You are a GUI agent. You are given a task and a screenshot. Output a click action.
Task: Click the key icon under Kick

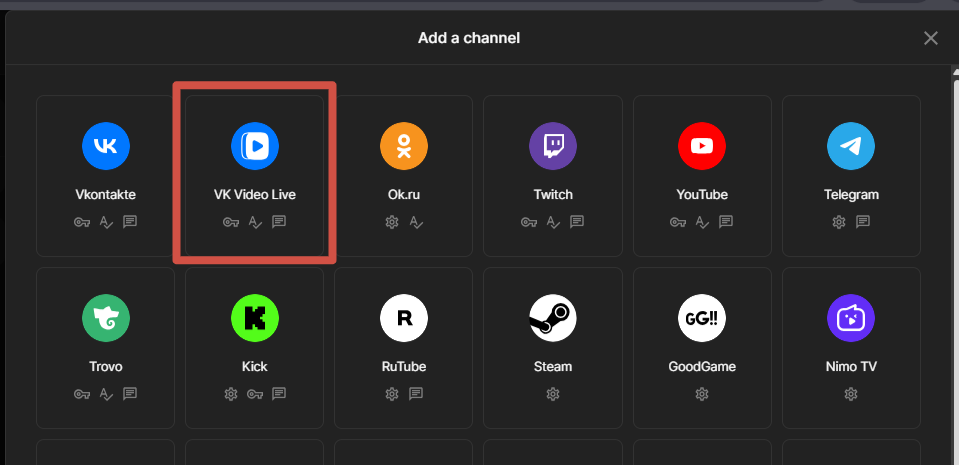pyautogui.click(x=255, y=394)
